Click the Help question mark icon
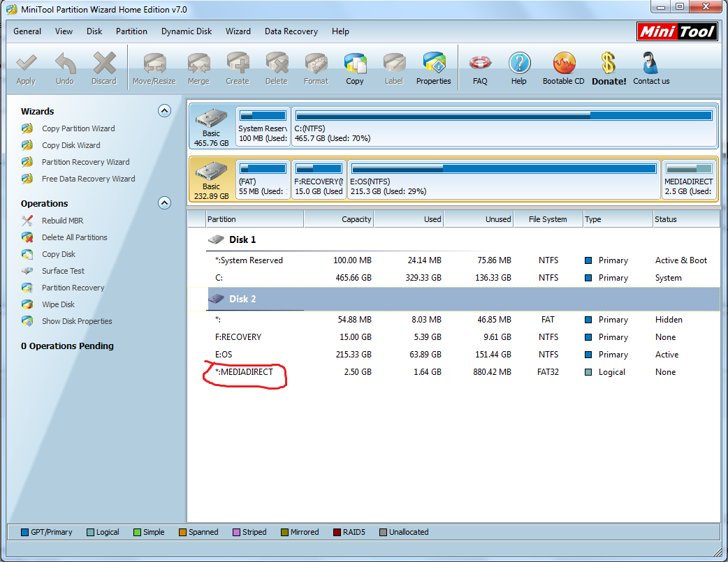728x562 pixels. point(519,68)
